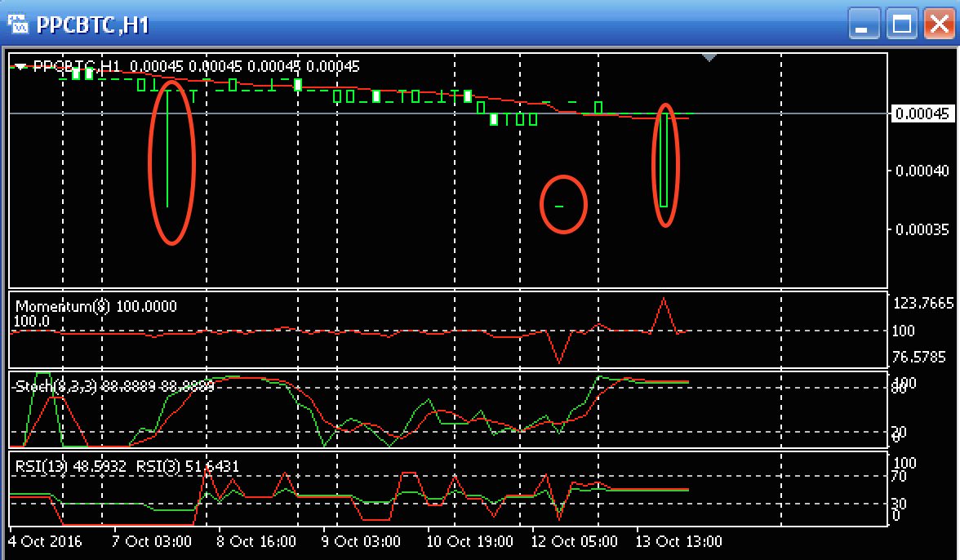
Task: Click the 13 Oct 13:00 time label
Action: (678, 542)
